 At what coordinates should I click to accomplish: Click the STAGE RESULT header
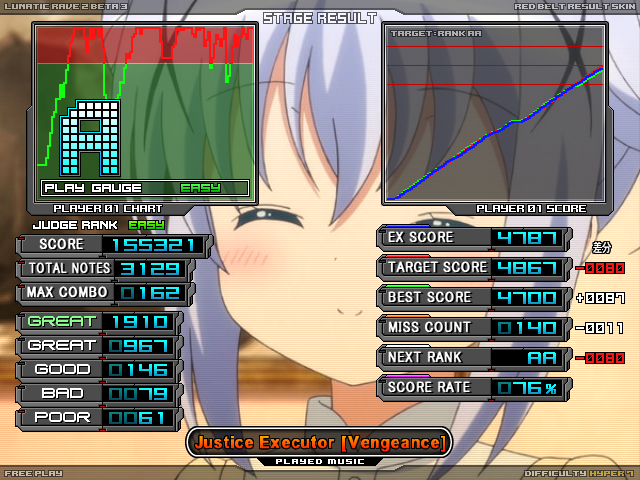(x=320, y=18)
